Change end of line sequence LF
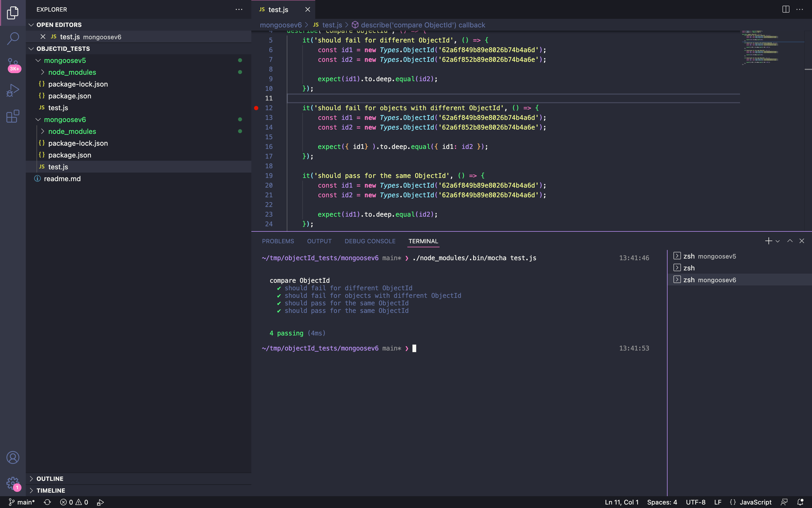 [718, 502]
